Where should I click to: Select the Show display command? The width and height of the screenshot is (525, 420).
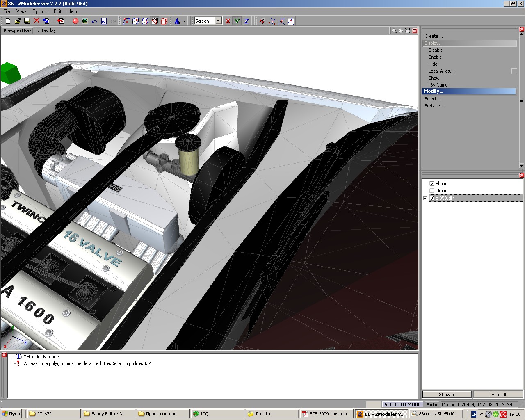click(x=434, y=78)
